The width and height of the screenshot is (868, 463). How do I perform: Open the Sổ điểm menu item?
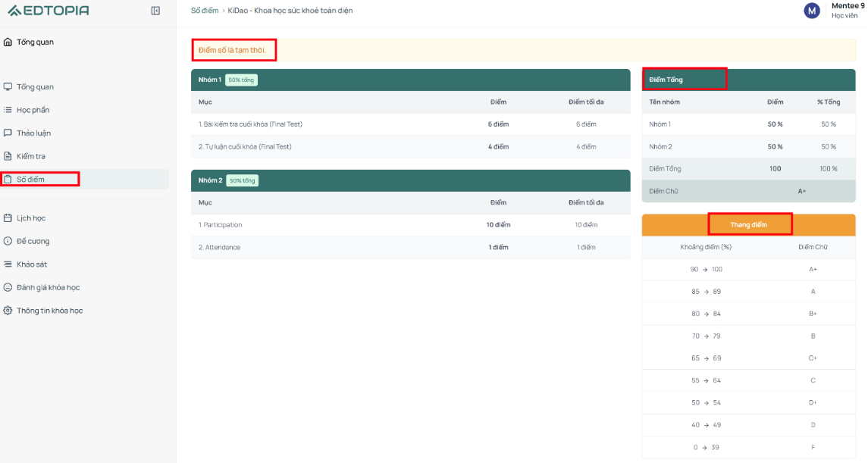pos(85,180)
